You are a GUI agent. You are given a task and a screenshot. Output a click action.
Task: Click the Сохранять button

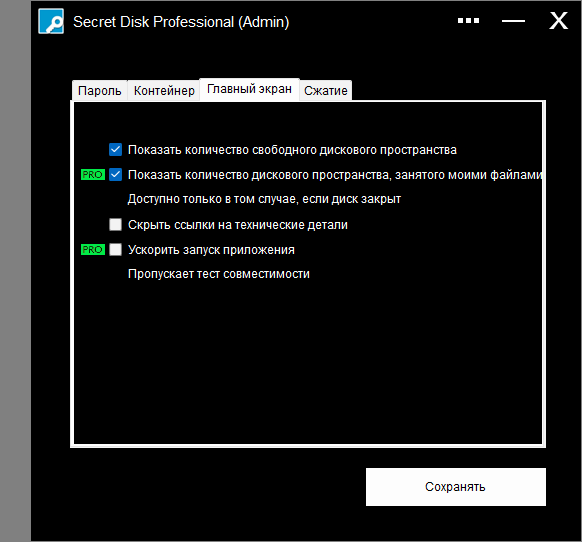click(455, 487)
